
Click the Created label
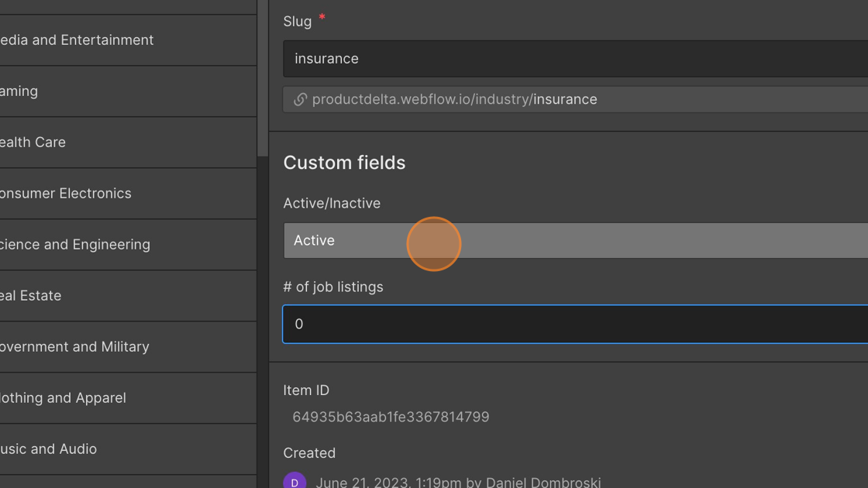(x=309, y=453)
